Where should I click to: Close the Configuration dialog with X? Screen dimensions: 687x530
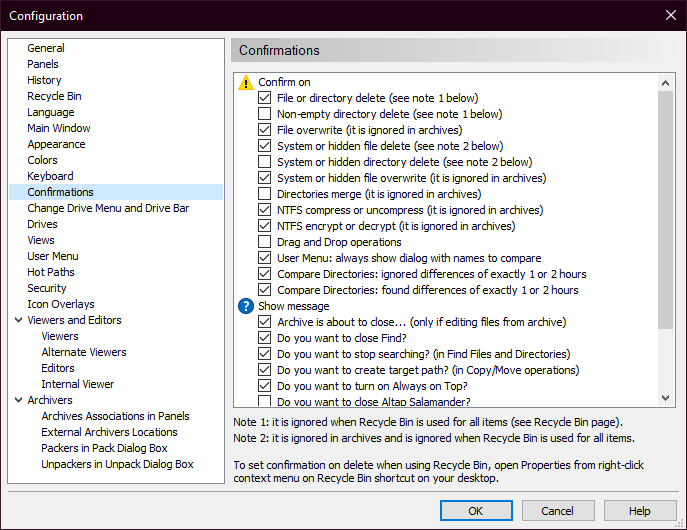(669, 15)
